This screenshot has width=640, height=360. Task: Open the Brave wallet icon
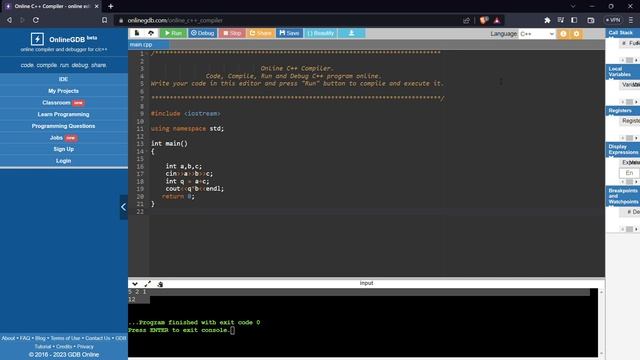pyautogui.click(x=591, y=20)
